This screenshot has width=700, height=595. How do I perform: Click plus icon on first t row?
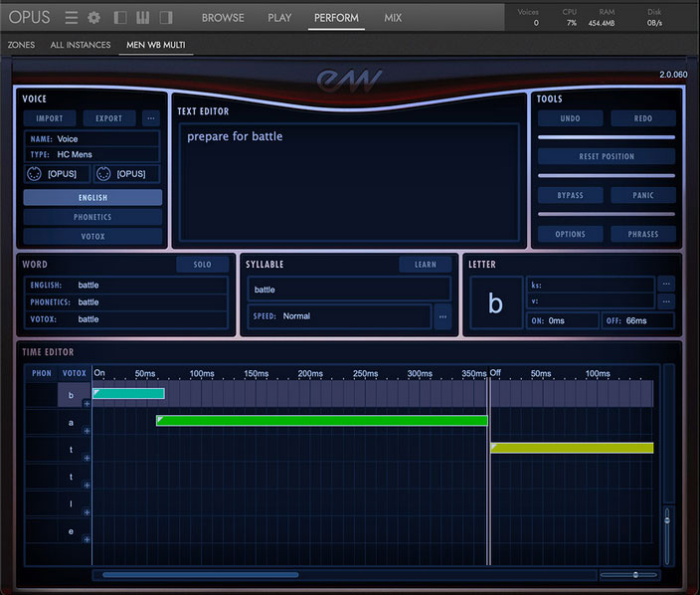(x=87, y=459)
